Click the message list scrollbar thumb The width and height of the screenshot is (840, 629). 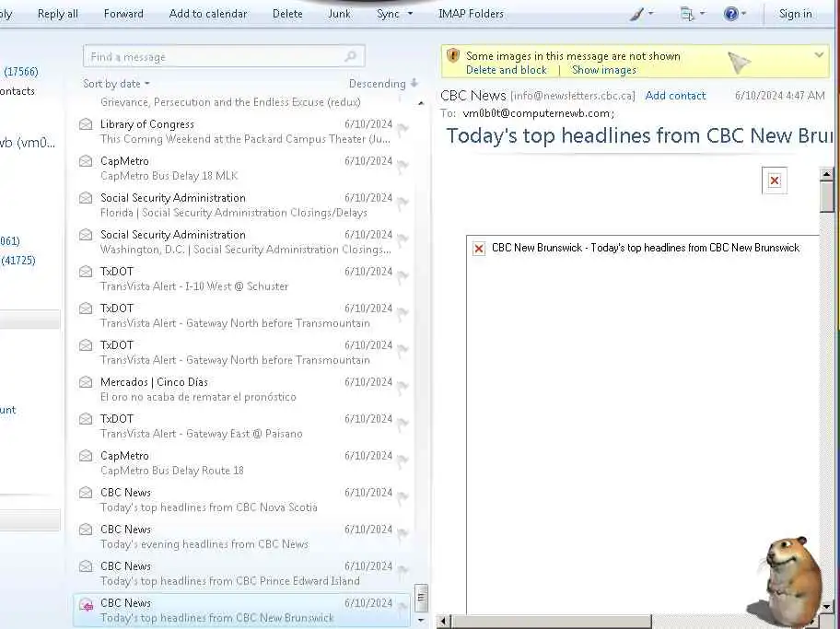click(x=421, y=597)
